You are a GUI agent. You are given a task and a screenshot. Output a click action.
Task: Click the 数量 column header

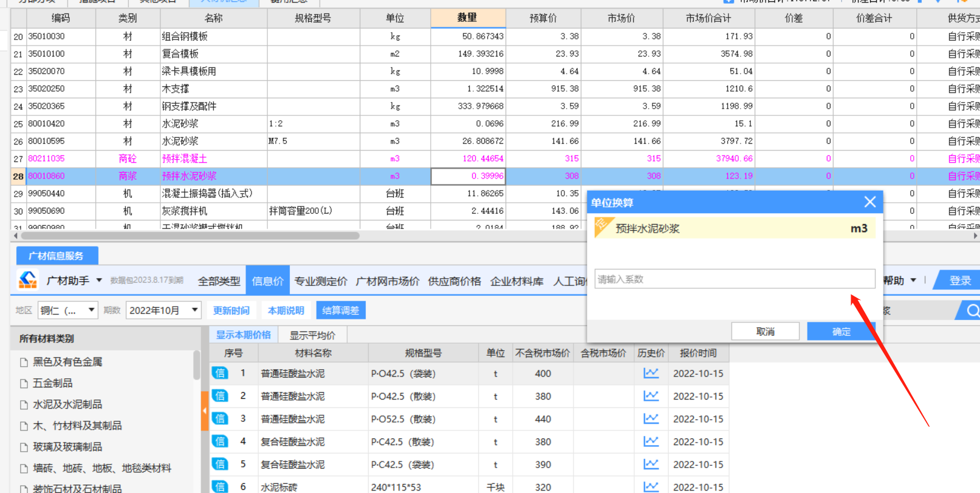467,18
